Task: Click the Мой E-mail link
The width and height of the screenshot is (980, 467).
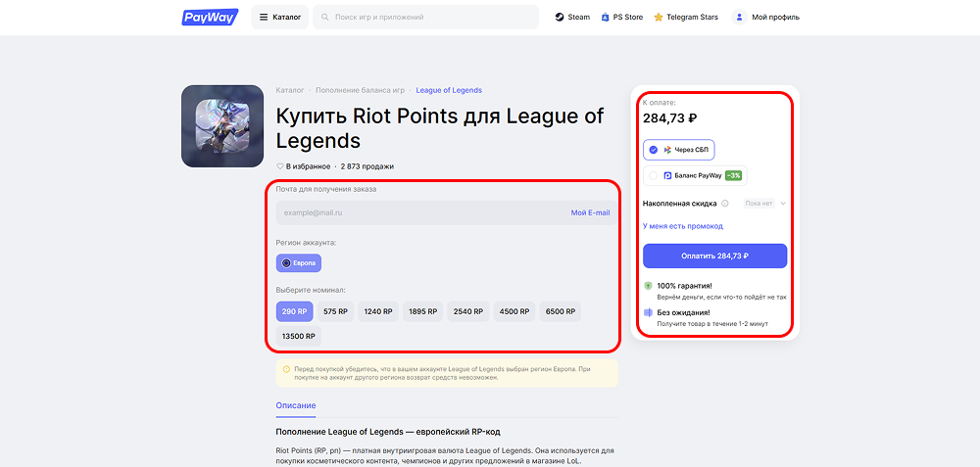Action: (x=590, y=212)
